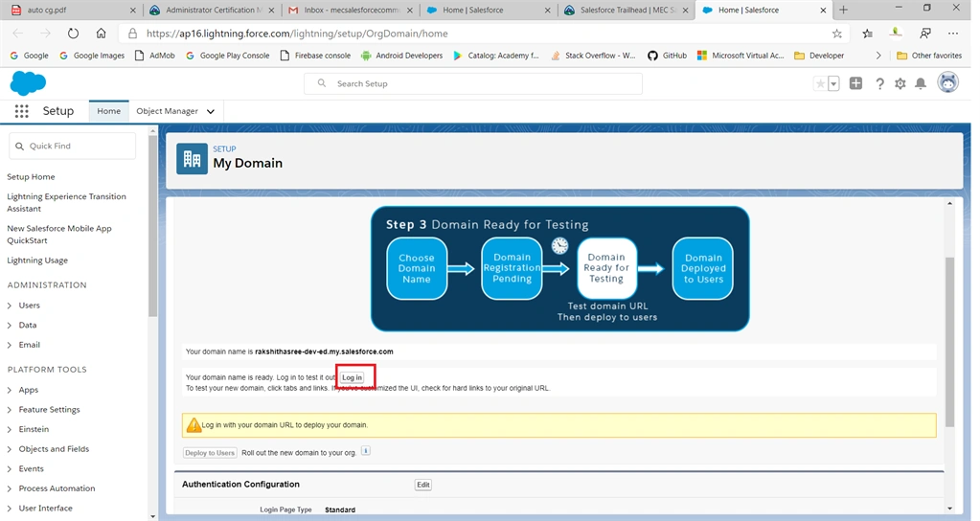
Task: Click the info icon beside Deploy to Users
Action: point(366,451)
